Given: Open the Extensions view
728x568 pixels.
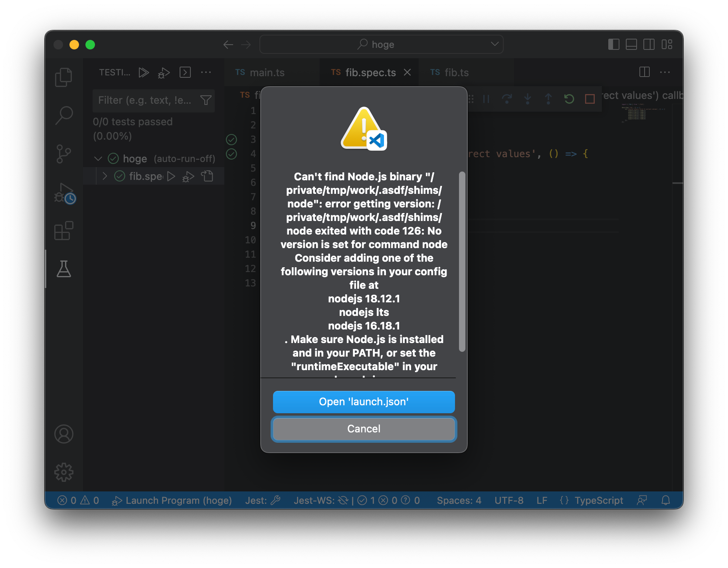Looking at the screenshot, I should 63,231.
